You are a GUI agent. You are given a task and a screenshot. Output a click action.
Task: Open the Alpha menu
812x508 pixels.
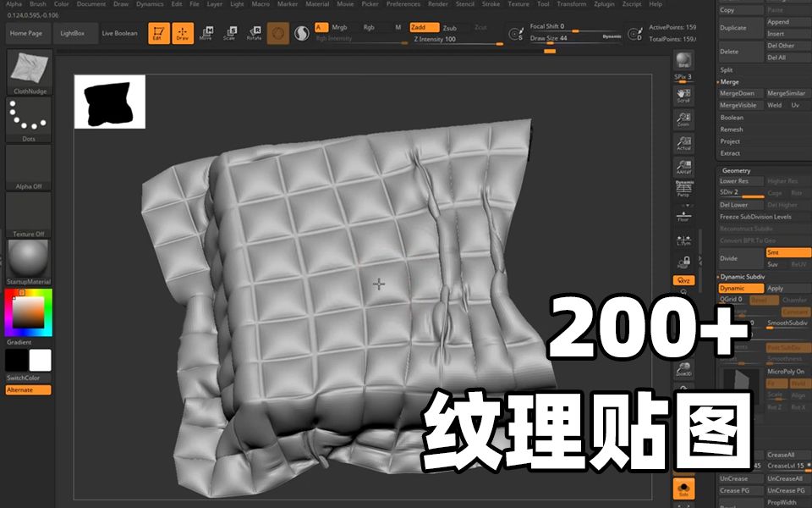point(14,4)
